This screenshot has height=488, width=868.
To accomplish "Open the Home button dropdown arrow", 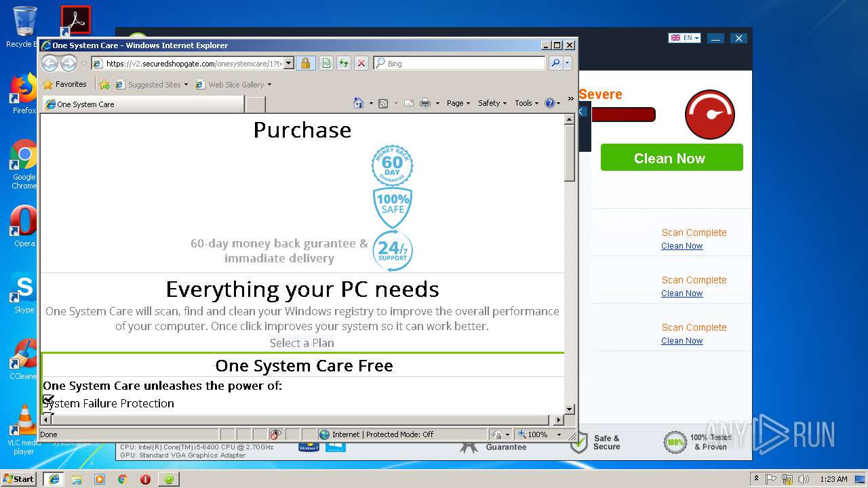I will (371, 104).
